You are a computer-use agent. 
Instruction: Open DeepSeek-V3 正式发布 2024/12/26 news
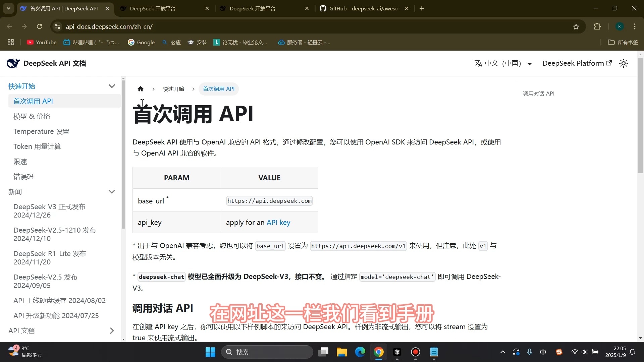(49, 211)
